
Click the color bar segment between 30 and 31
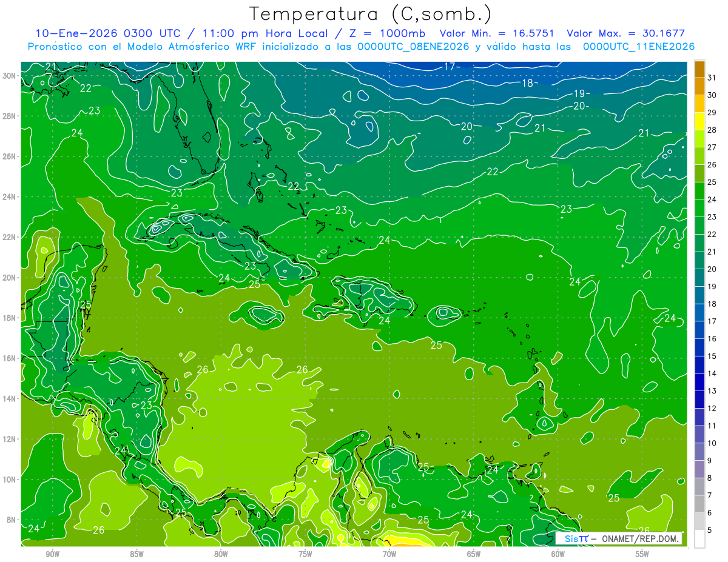(699, 86)
